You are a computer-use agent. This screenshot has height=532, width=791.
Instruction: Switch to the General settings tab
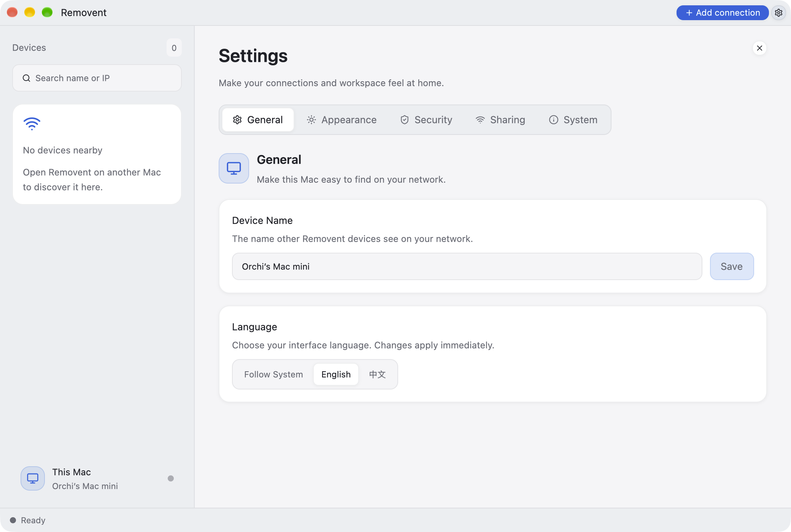tap(258, 120)
